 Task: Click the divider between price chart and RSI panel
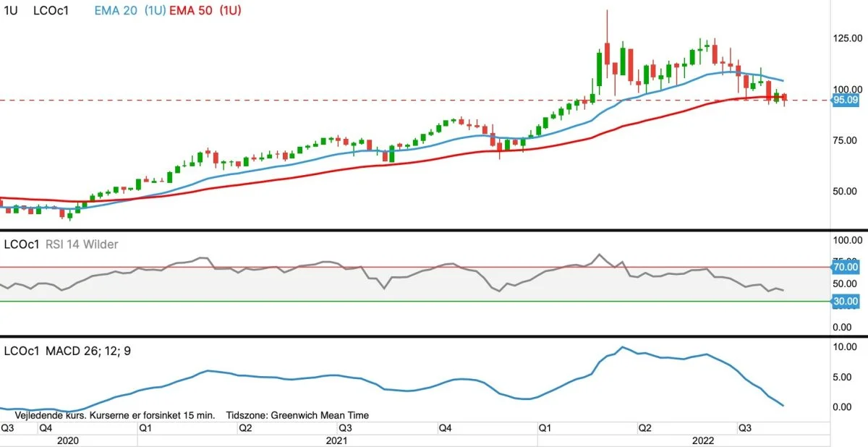click(434, 230)
